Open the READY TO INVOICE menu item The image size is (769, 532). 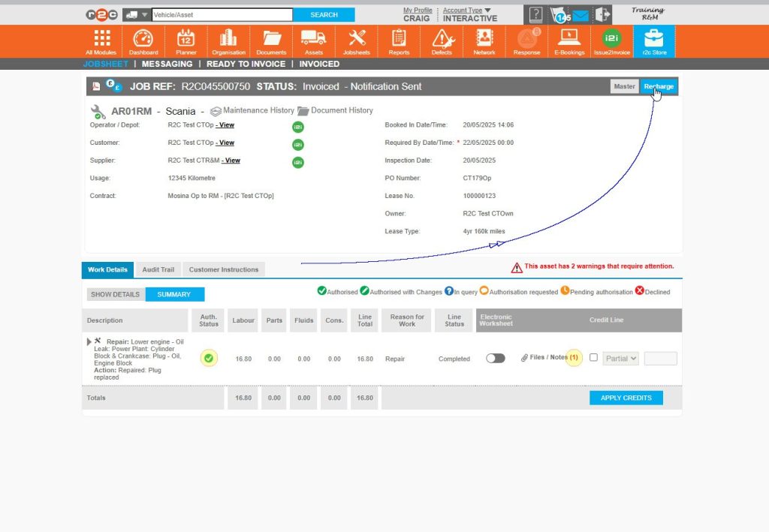[246, 64]
